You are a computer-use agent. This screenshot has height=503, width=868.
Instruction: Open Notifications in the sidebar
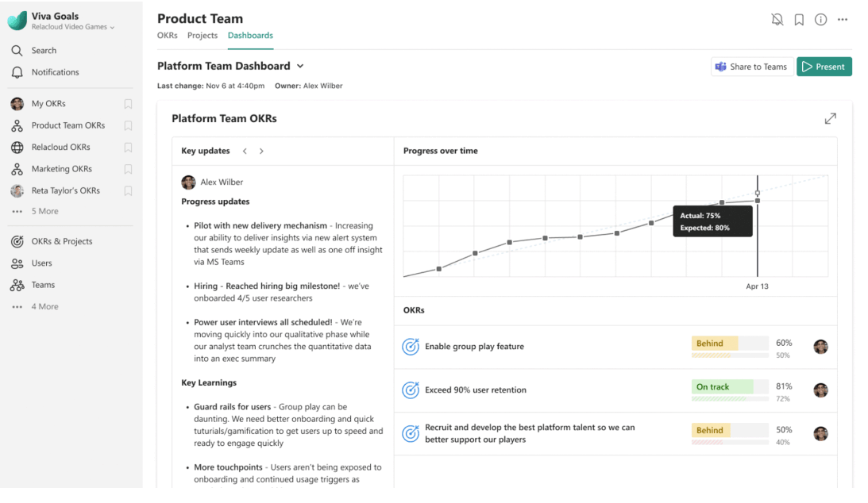55,72
